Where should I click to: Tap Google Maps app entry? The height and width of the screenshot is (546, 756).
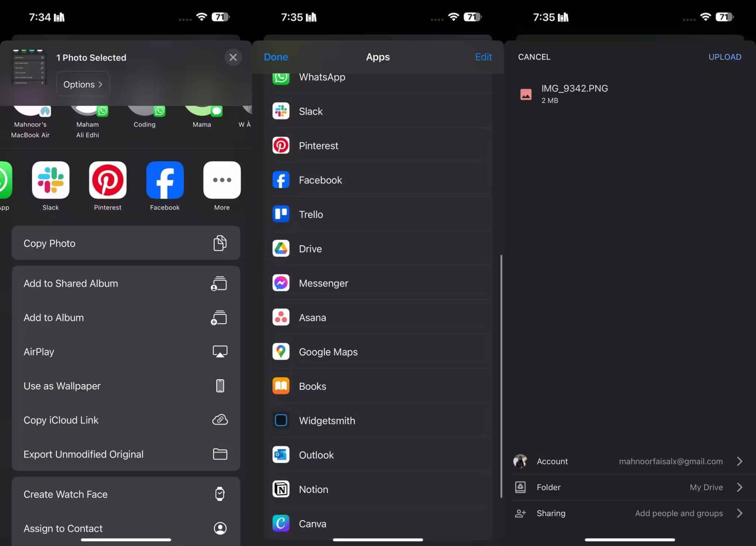click(x=328, y=352)
